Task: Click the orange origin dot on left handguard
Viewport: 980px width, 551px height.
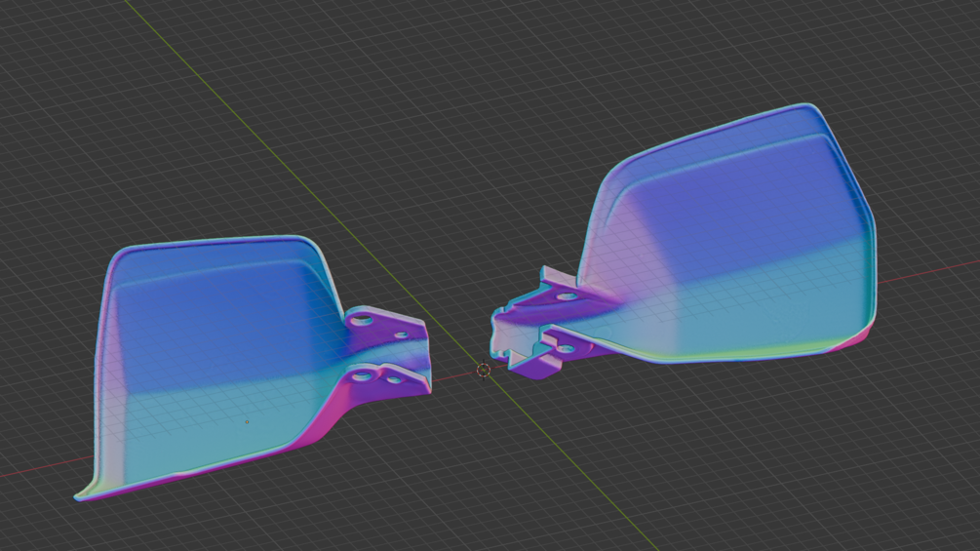Action: click(247, 422)
